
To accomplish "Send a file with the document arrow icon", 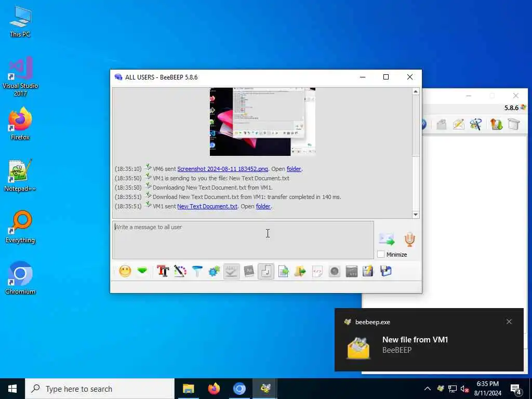I will [283, 271].
